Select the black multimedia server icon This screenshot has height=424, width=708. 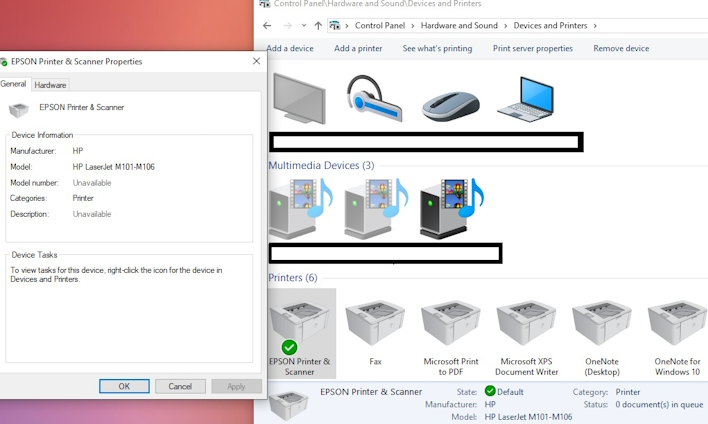tap(452, 208)
